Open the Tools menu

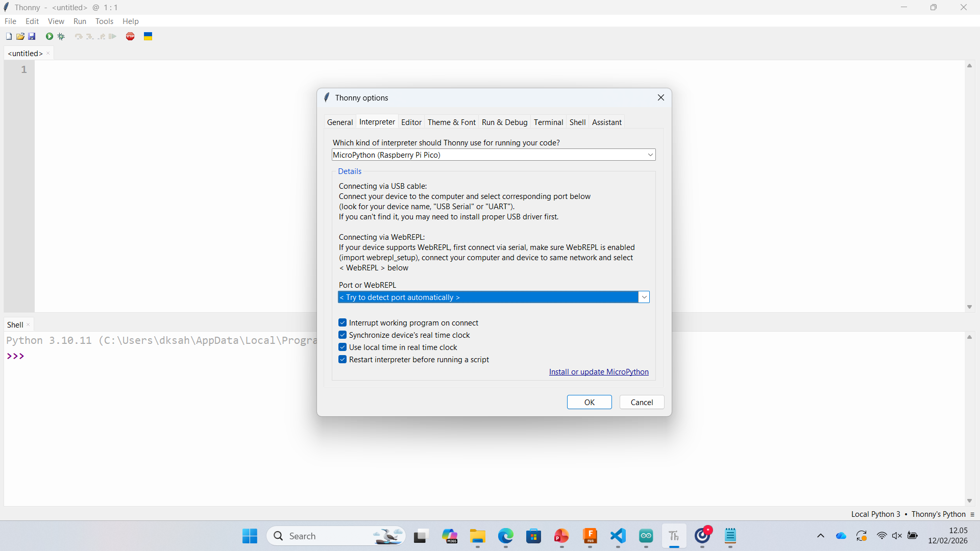(x=104, y=21)
